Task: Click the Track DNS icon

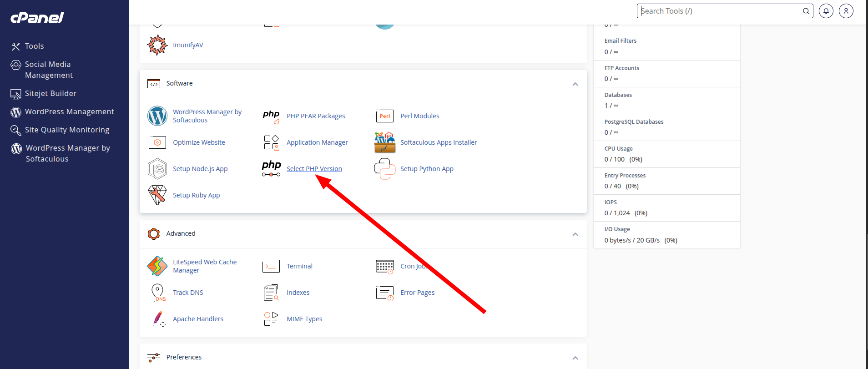Action: (157, 293)
